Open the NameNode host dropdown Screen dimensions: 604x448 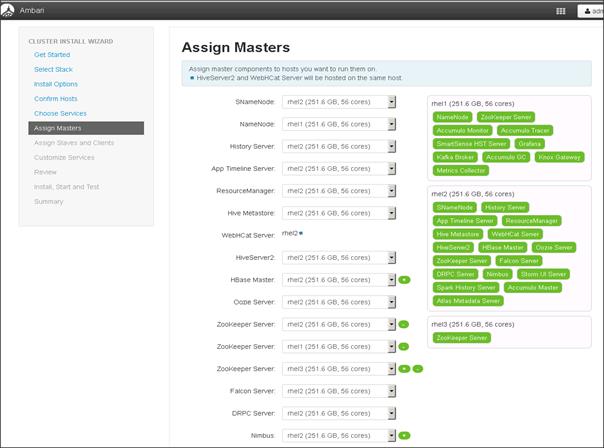[x=339, y=124]
